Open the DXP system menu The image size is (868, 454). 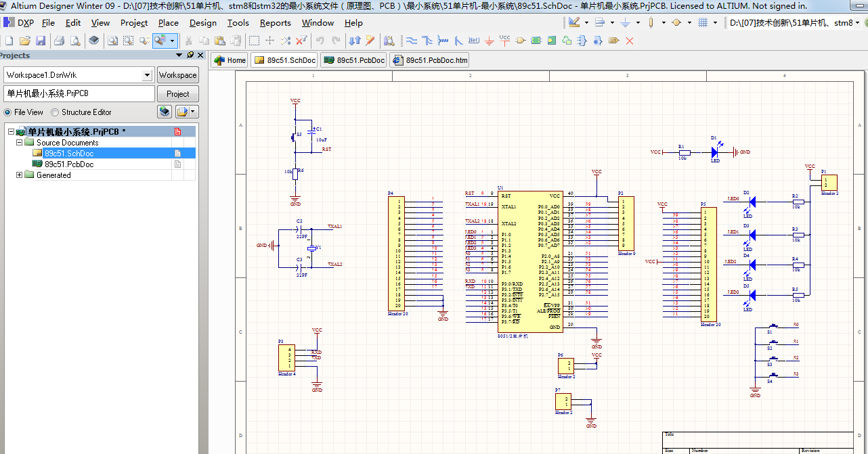[19, 22]
